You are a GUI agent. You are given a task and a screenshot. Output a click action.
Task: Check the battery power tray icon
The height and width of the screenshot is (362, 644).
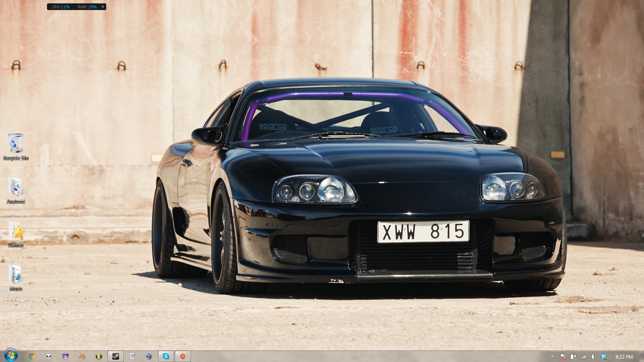573,357
